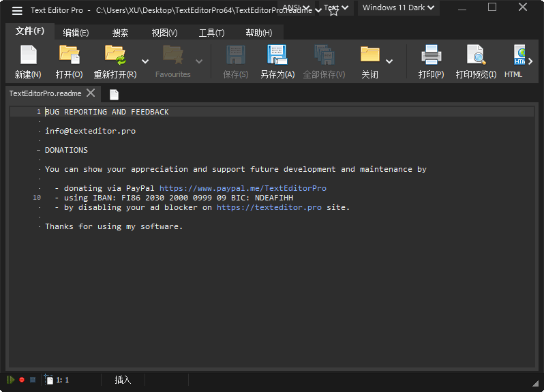This screenshot has height=392, width=544.
Task: Click the star favourite icon in title bar
Action: pyautogui.click(x=333, y=12)
